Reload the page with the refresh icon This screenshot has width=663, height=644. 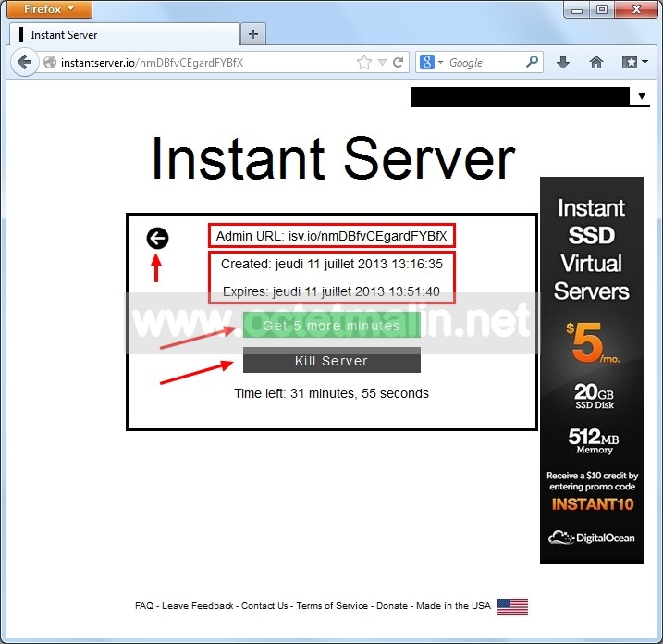[398, 63]
